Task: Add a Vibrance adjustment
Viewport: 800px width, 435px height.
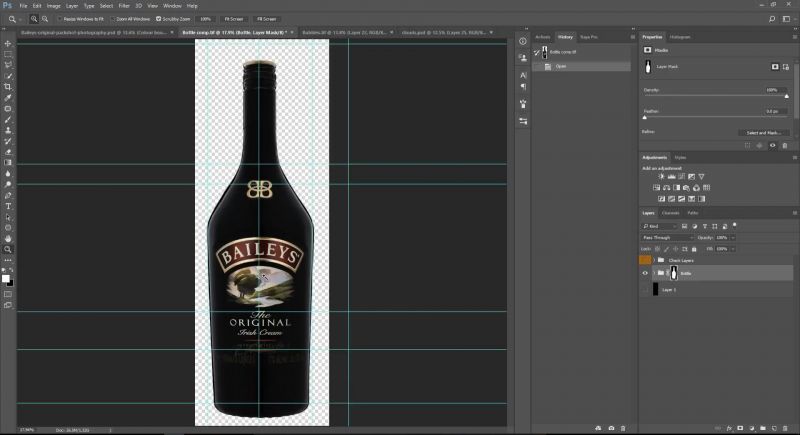Action: (702, 176)
